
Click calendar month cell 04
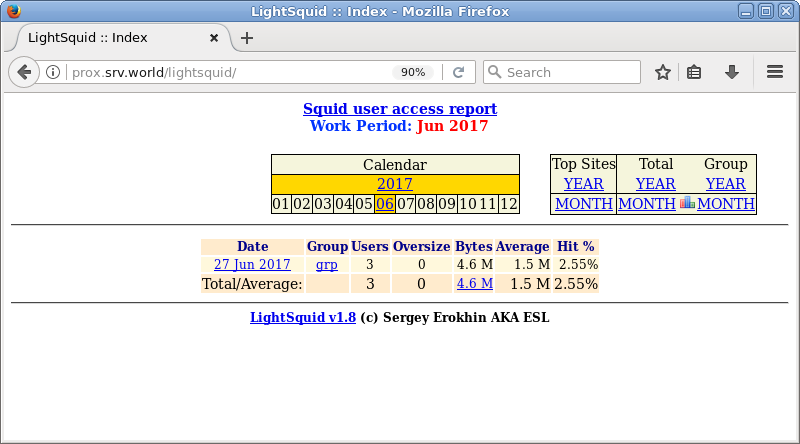pyautogui.click(x=343, y=204)
